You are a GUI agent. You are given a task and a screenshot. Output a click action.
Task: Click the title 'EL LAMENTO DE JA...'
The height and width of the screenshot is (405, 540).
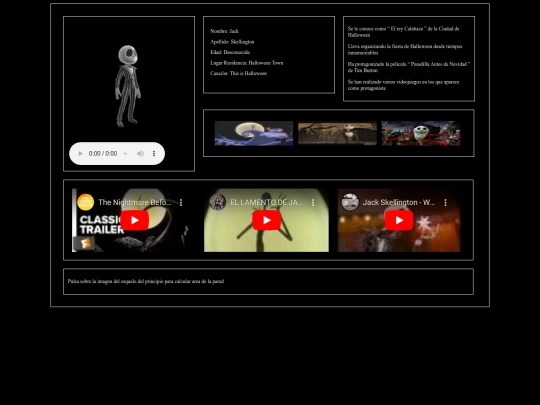tap(267, 202)
